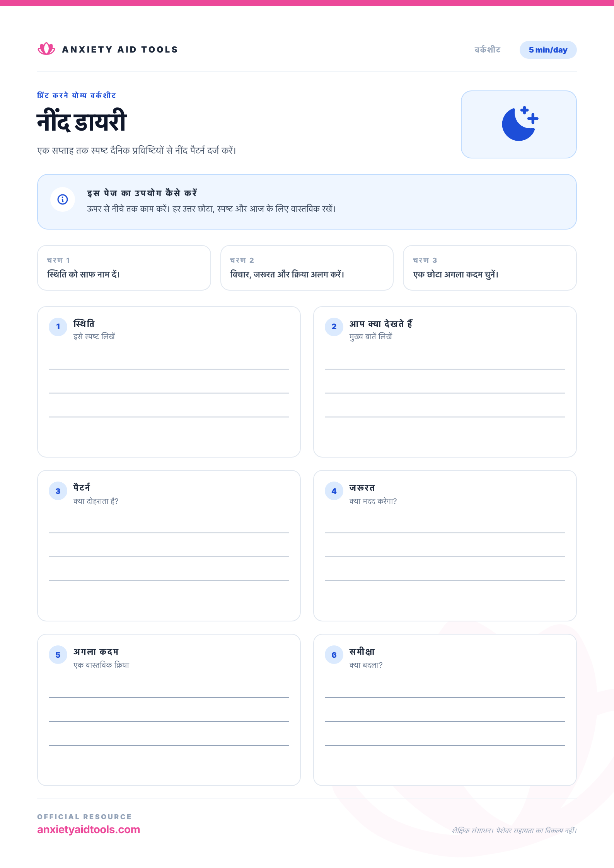
Task: Select the चरण 2 step card
Action: [307, 267]
